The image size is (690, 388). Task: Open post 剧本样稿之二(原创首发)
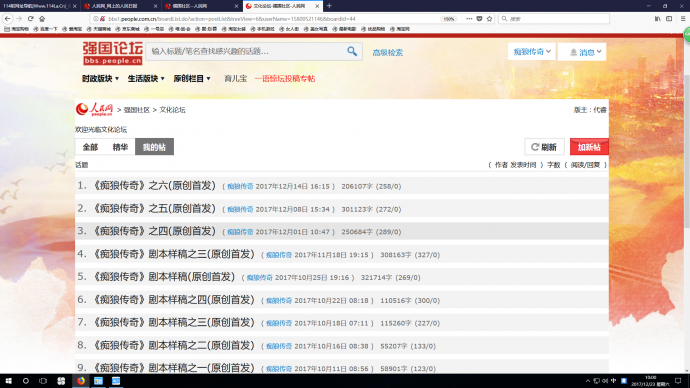point(173,345)
